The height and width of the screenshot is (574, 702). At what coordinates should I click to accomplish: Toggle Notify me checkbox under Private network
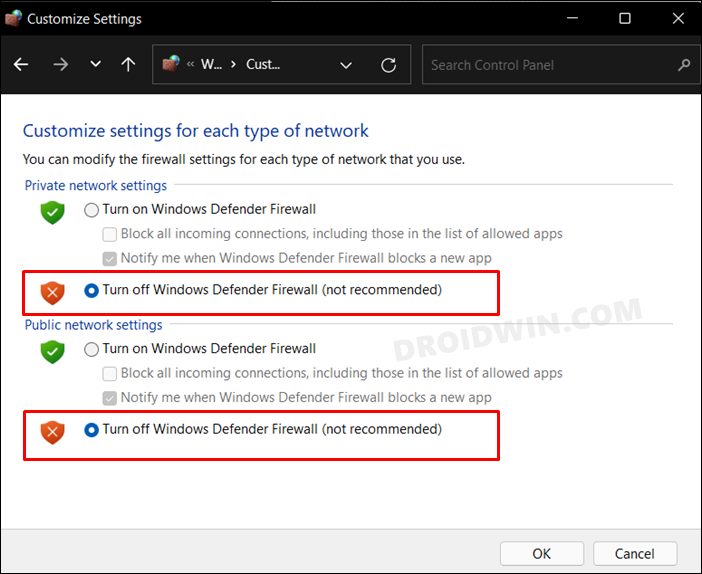(109, 259)
